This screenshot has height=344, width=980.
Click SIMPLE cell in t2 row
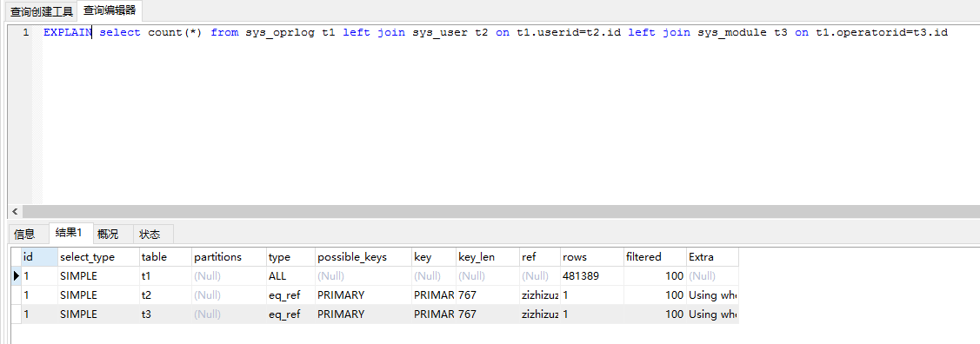click(99, 295)
